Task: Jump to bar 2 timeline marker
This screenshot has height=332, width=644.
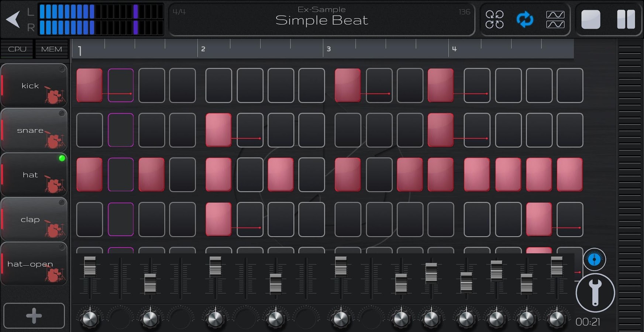Action: [203, 49]
